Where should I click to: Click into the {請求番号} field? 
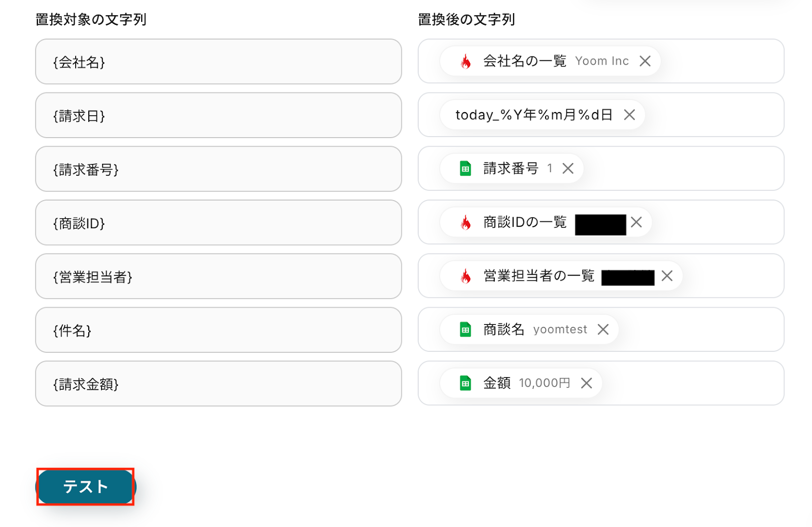(x=218, y=169)
